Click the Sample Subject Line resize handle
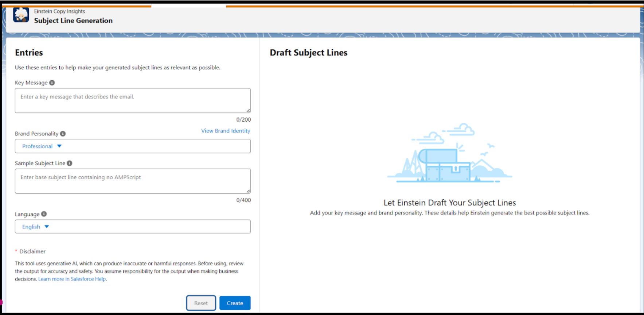This screenshot has width=644, height=315. pyautogui.click(x=248, y=191)
